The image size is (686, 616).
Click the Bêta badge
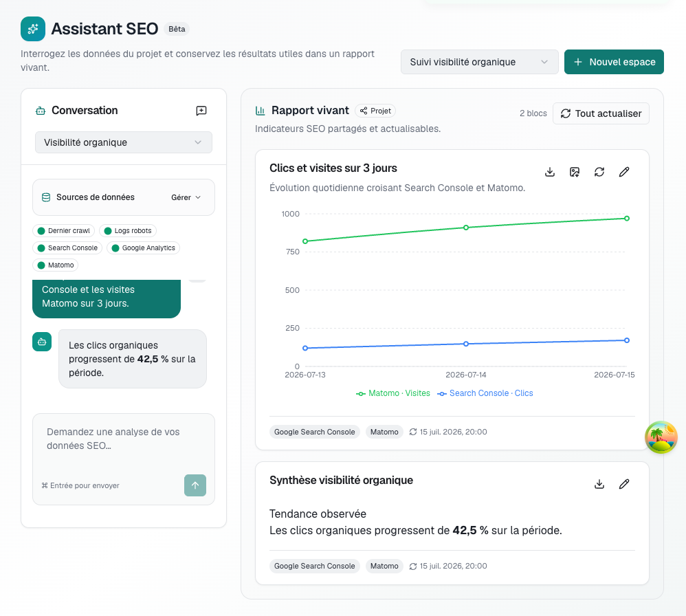(x=177, y=29)
